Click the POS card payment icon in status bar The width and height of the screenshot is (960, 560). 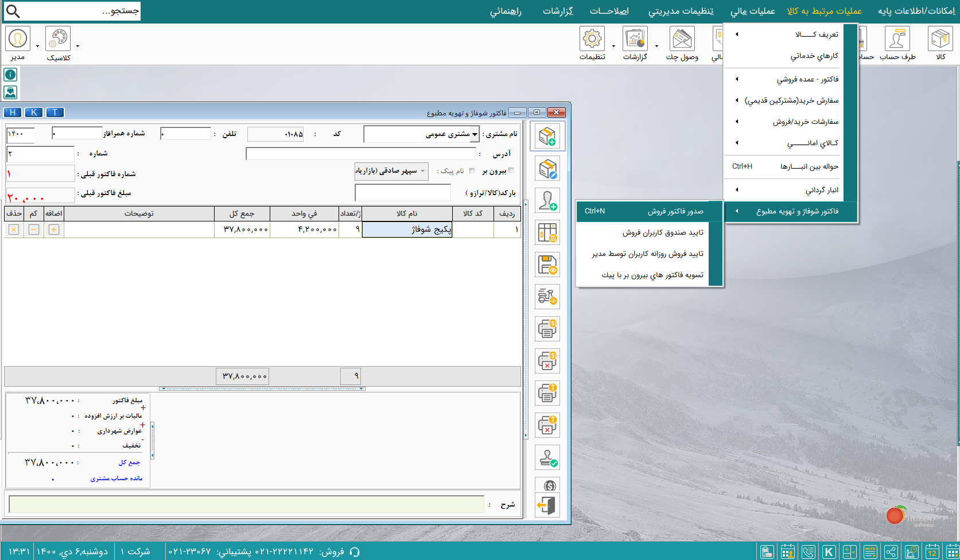767,552
